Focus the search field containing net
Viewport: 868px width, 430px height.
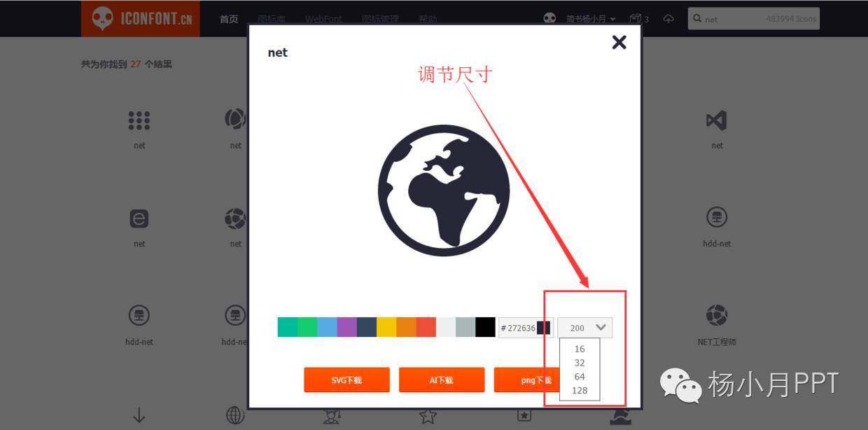pyautogui.click(x=753, y=19)
